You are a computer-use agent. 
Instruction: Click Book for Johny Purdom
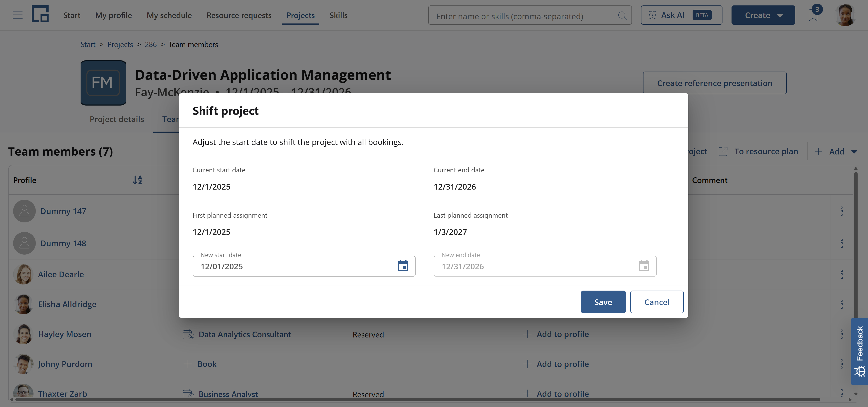pyautogui.click(x=200, y=364)
